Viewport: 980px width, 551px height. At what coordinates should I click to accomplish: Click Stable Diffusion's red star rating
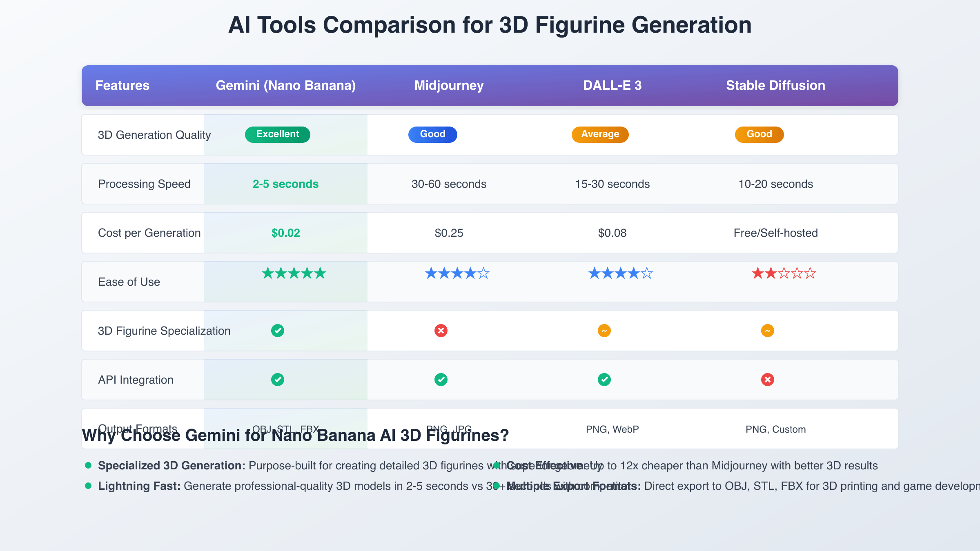pos(784,273)
